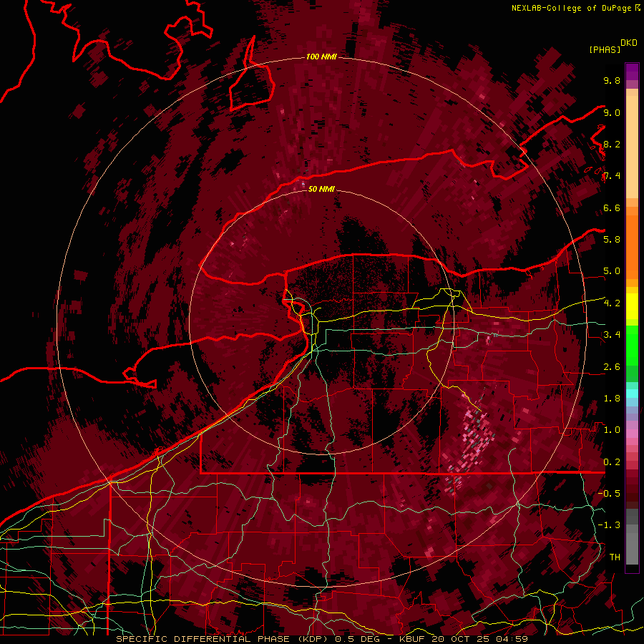The height and width of the screenshot is (644, 644).
Task: Click the SPECIFIC DIFFERENTIAL PHASE (KDP) title
Action: [223, 639]
